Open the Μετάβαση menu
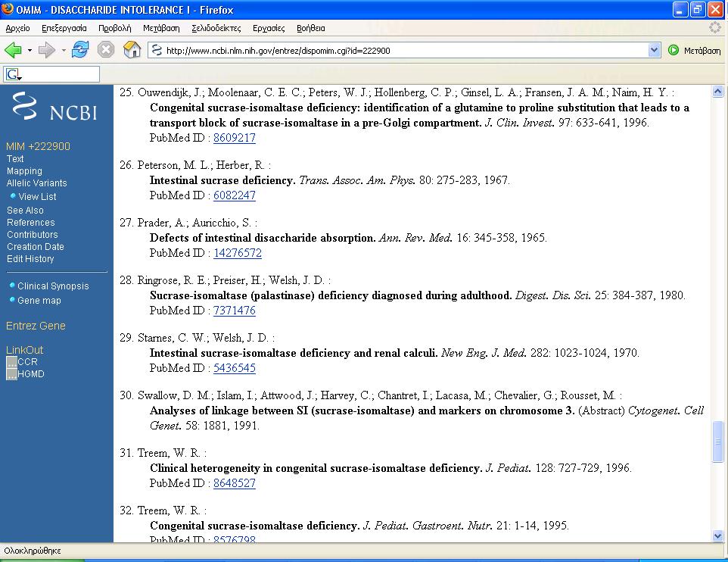Image resolution: width=728 pixels, height=562 pixels. point(161,28)
